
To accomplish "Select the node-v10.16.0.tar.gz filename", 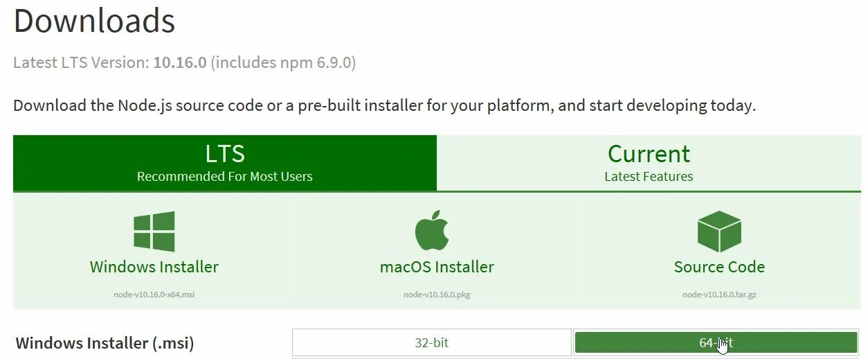I will (x=719, y=294).
